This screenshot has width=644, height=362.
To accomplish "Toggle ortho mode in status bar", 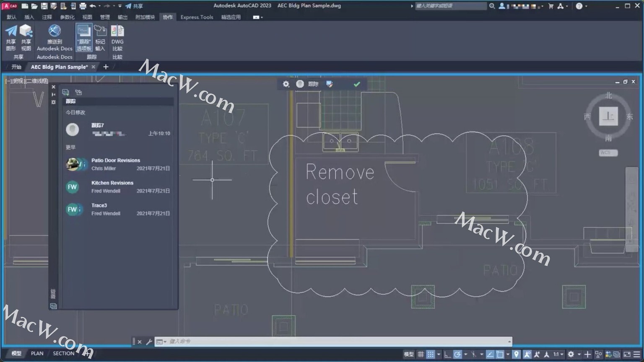I will (x=447, y=354).
